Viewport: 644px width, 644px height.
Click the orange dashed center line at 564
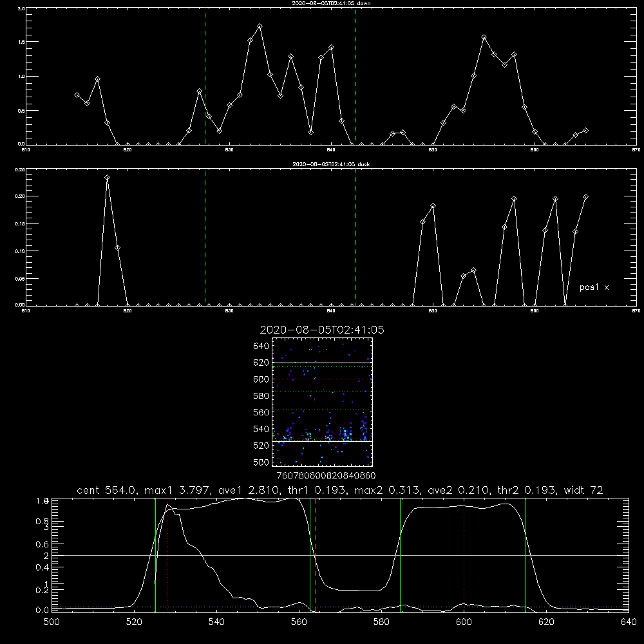coord(316,554)
